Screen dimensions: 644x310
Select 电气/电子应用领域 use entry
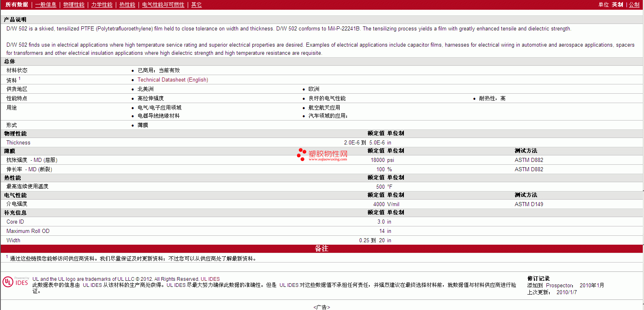(159, 108)
